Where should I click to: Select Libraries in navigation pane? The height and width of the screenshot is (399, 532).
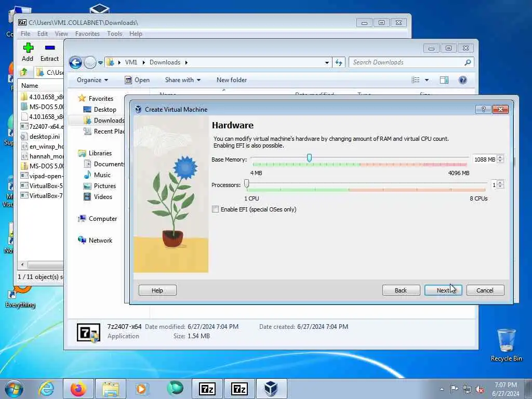pos(95,153)
